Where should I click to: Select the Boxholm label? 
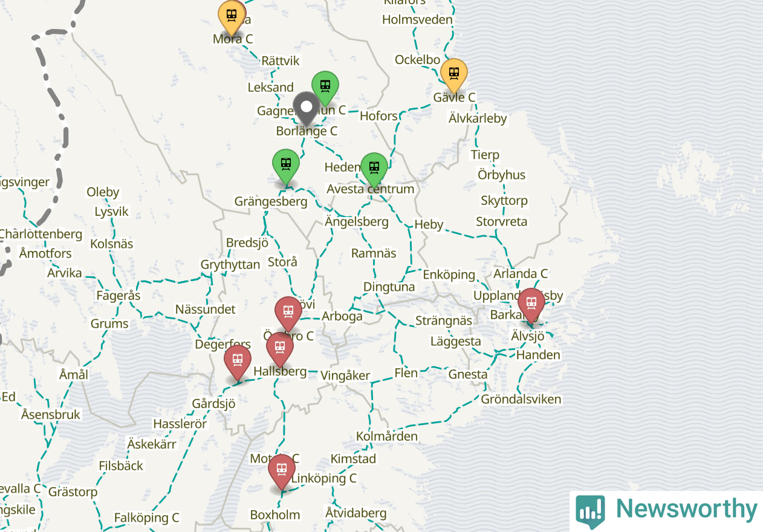(x=275, y=515)
